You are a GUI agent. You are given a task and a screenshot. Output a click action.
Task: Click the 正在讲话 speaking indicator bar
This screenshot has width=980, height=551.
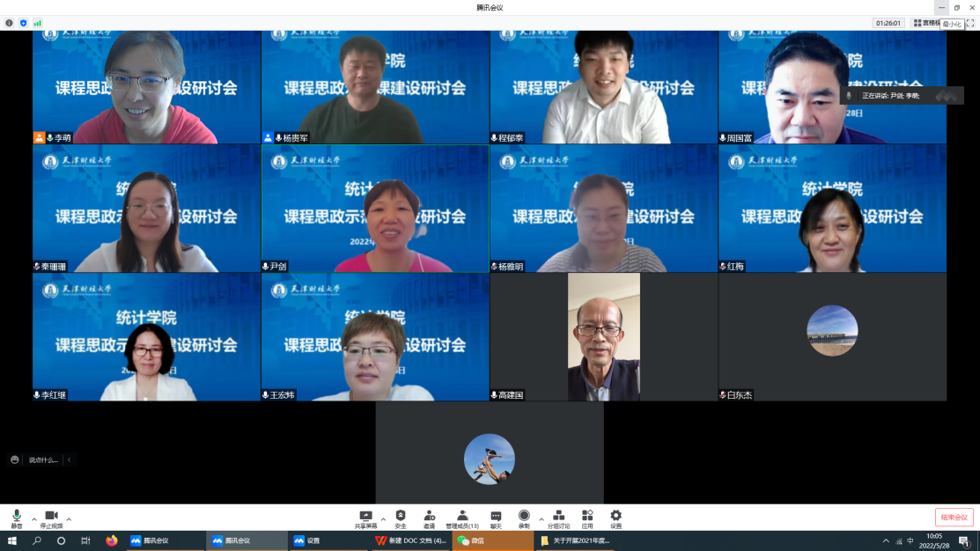pos(902,96)
